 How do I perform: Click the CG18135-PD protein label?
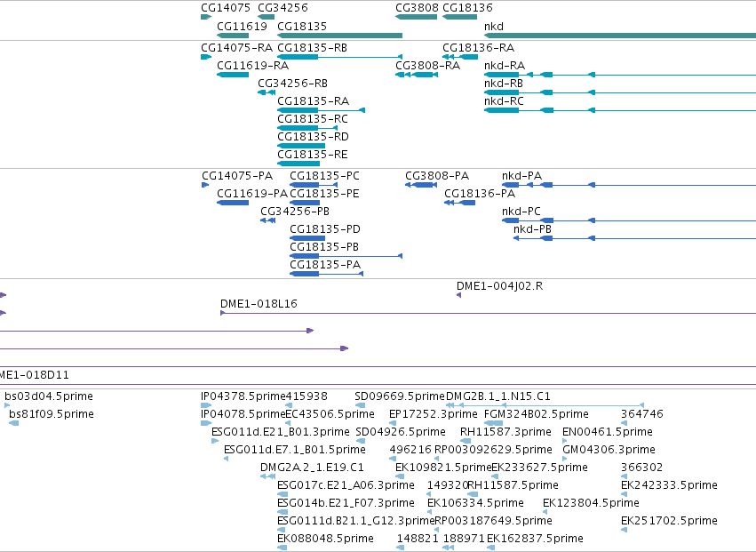(325, 229)
